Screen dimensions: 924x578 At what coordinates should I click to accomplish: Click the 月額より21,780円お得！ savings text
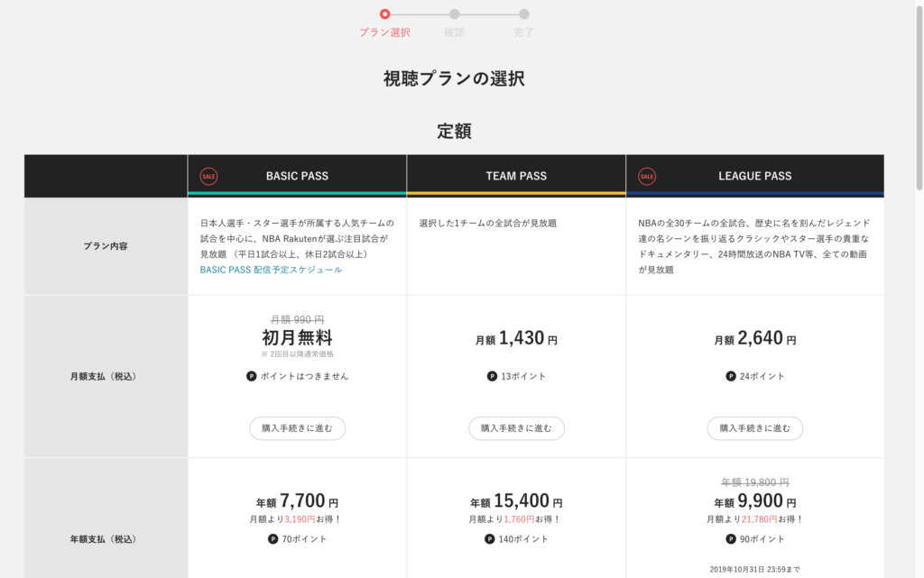[755, 519]
